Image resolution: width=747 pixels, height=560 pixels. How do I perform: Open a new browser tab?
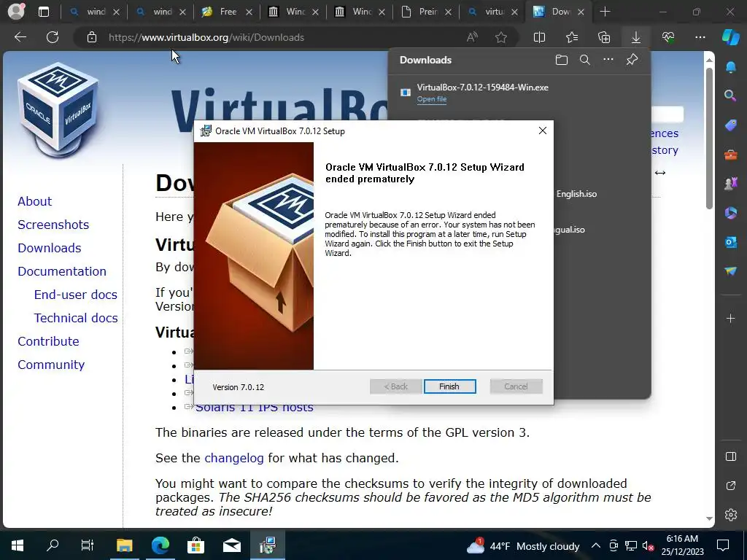pyautogui.click(x=605, y=12)
